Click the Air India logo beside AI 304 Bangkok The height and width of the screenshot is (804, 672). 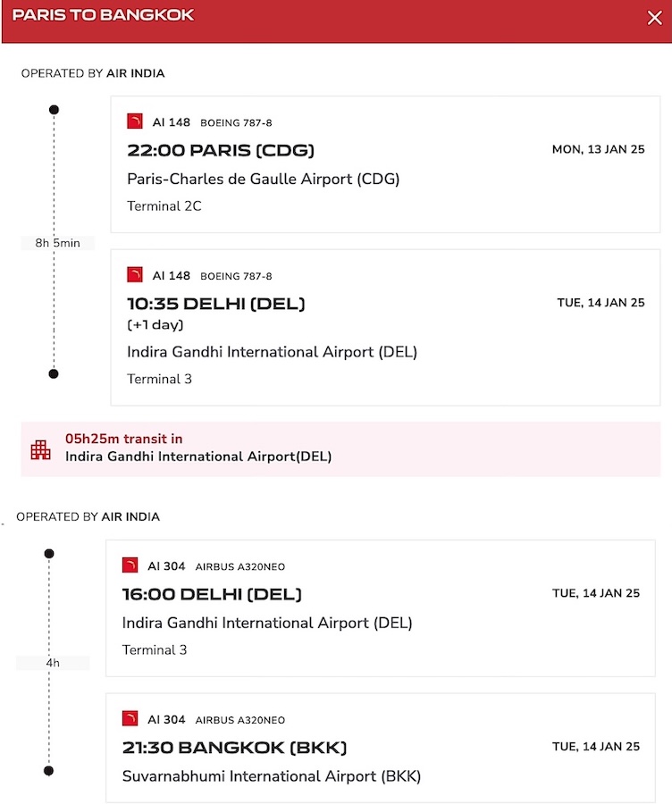click(x=130, y=718)
